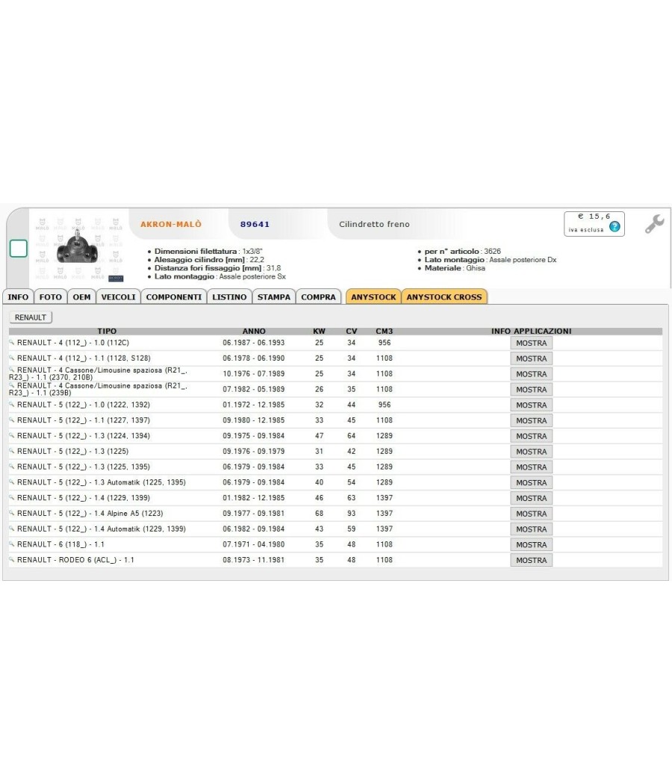This screenshot has width=672, height=784.
Task: Click MOSTRA for RENAULT 4 1.1 (1128, S128)
Action: pos(531,358)
